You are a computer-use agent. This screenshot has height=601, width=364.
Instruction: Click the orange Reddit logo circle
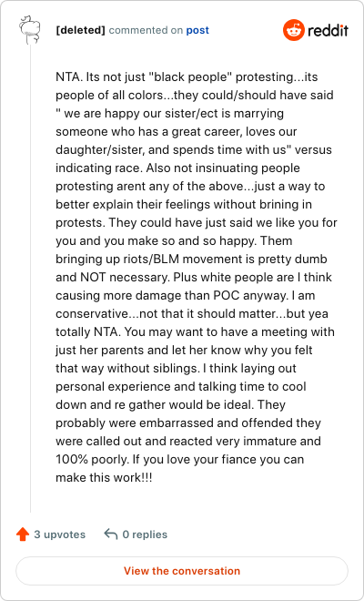(x=294, y=30)
